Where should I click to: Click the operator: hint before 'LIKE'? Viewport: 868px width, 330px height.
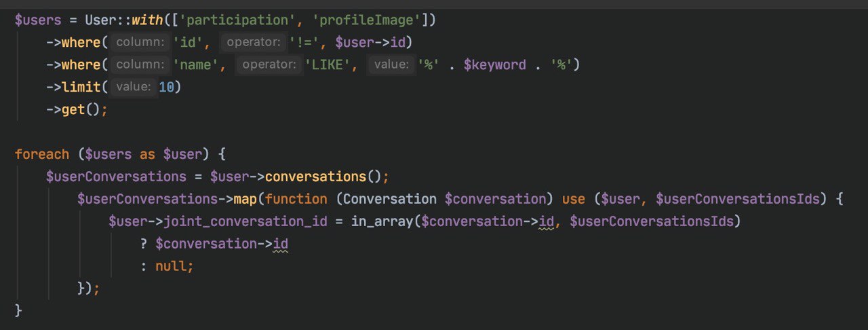(269, 65)
